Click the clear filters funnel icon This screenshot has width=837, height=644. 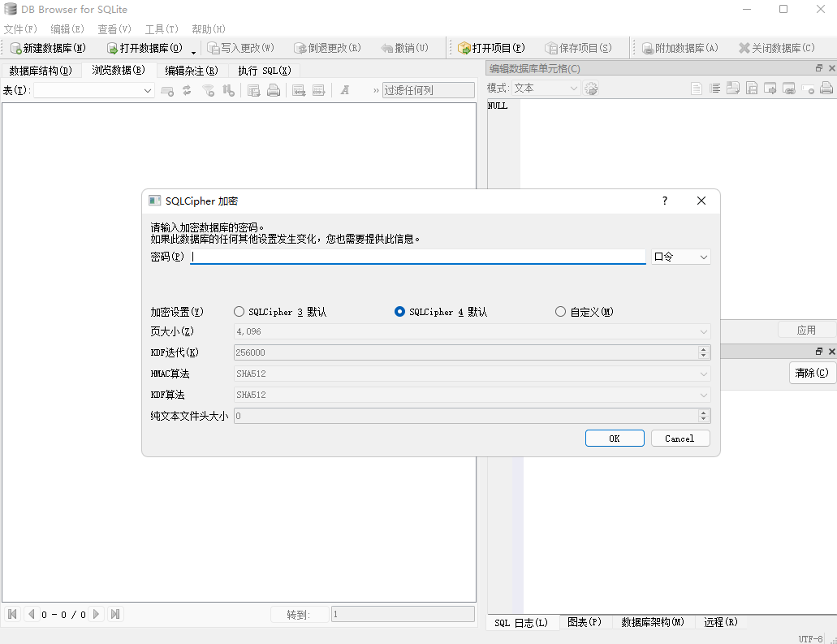(208, 91)
